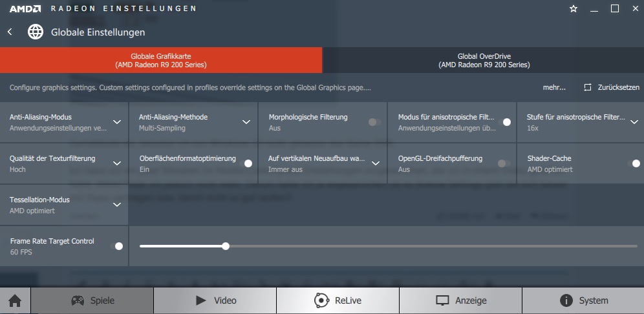Open Stufe für anisotropische Filterung dropdown

(x=634, y=122)
